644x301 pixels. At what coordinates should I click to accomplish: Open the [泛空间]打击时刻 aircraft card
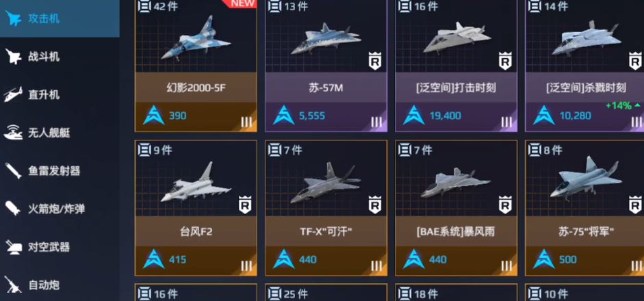pyautogui.click(x=456, y=66)
